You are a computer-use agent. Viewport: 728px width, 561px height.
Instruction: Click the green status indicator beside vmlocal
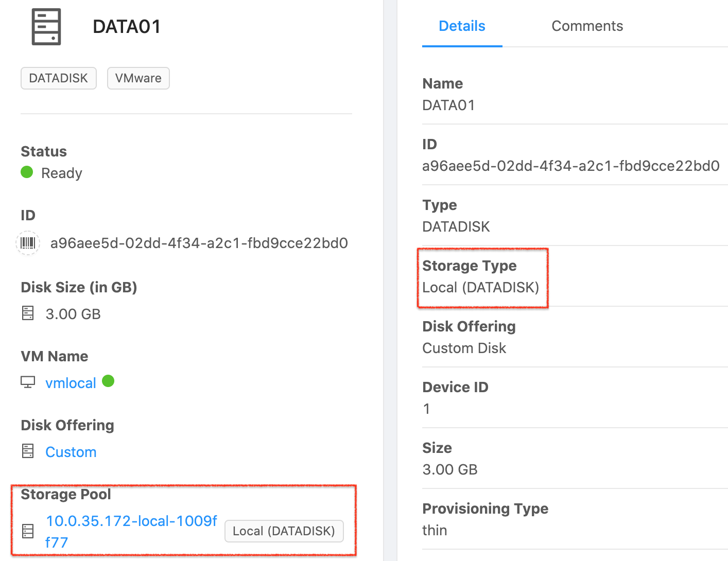[x=108, y=382]
